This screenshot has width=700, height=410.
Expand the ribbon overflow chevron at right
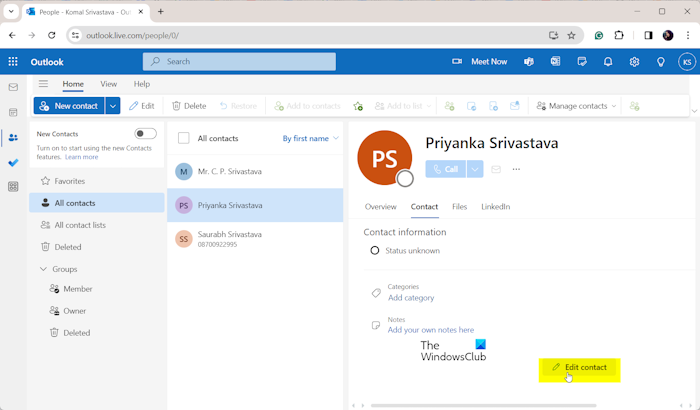(x=694, y=111)
